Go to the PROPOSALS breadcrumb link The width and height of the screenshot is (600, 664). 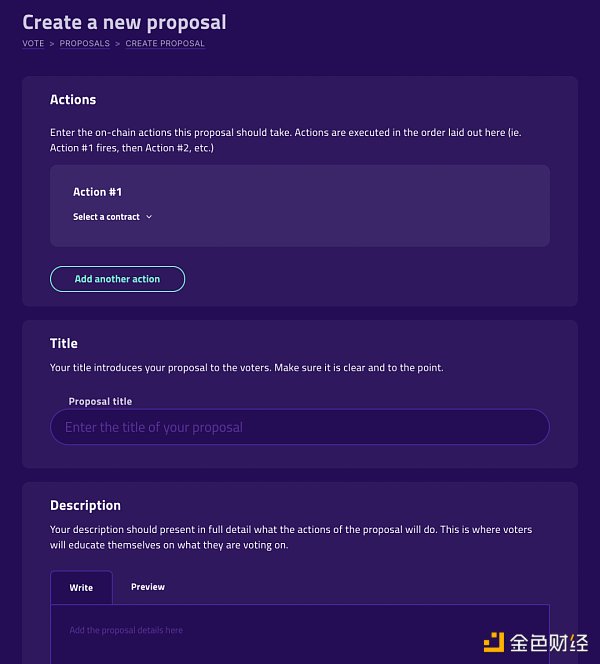point(85,43)
